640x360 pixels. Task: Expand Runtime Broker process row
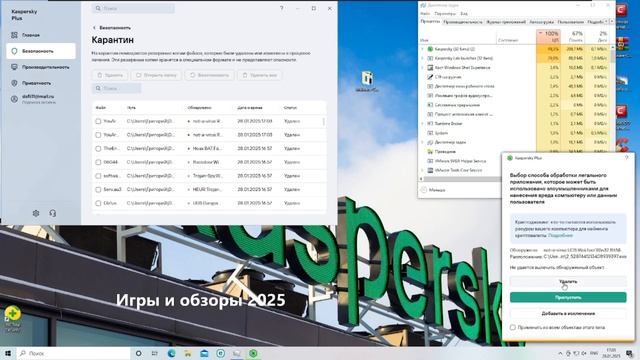coord(422,123)
